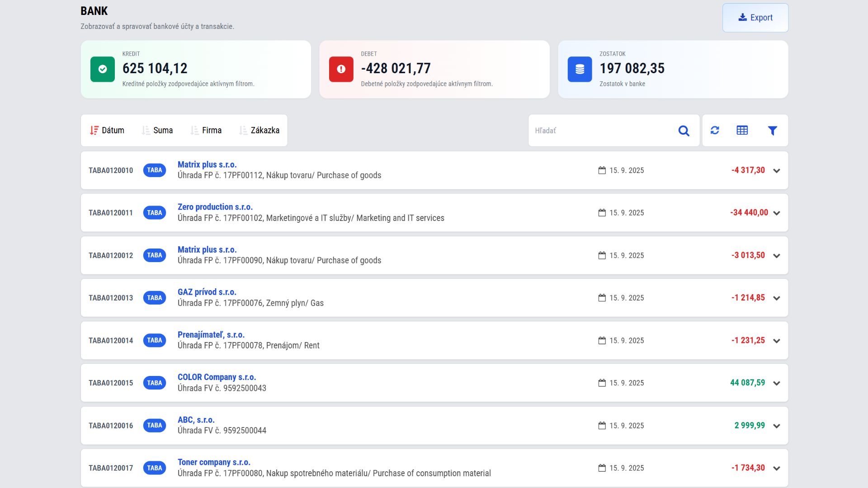
Task: Open the table columns view icon
Action: coord(742,130)
